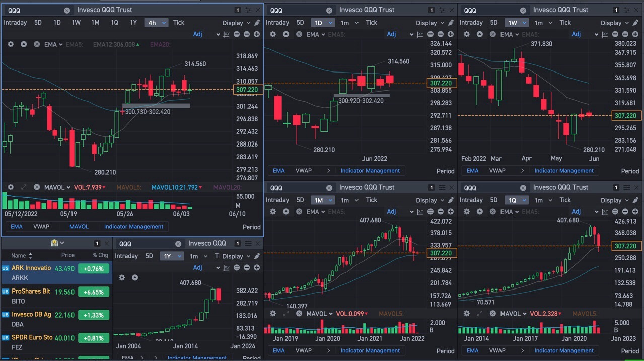Toggle MAVOL20 line in the 4h panel
644x361 pixels.
coord(228,187)
